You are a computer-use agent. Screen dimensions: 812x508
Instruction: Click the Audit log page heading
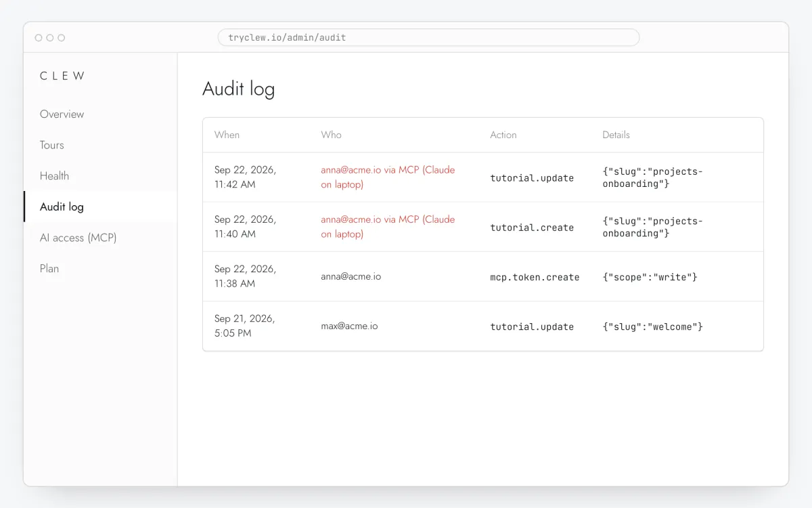coord(239,89)
